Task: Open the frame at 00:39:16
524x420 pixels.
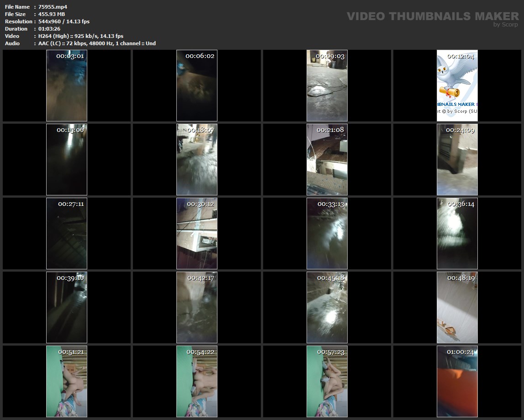Action: 67,308
